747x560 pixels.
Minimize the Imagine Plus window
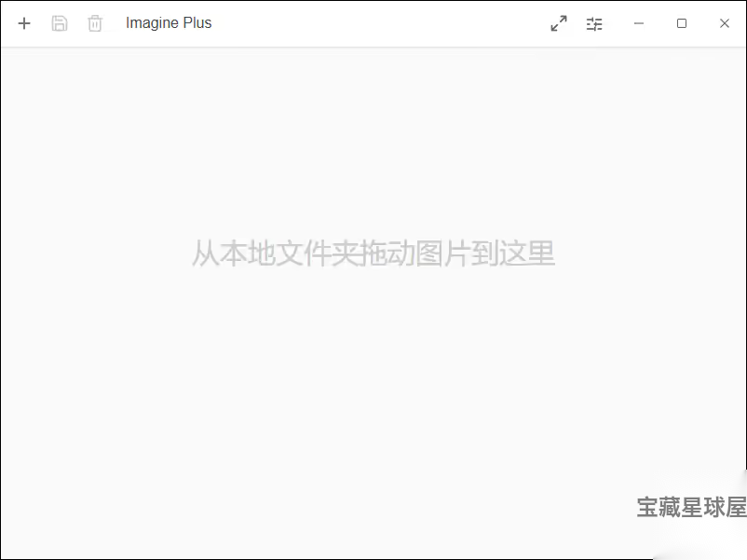tap(639, 23)
